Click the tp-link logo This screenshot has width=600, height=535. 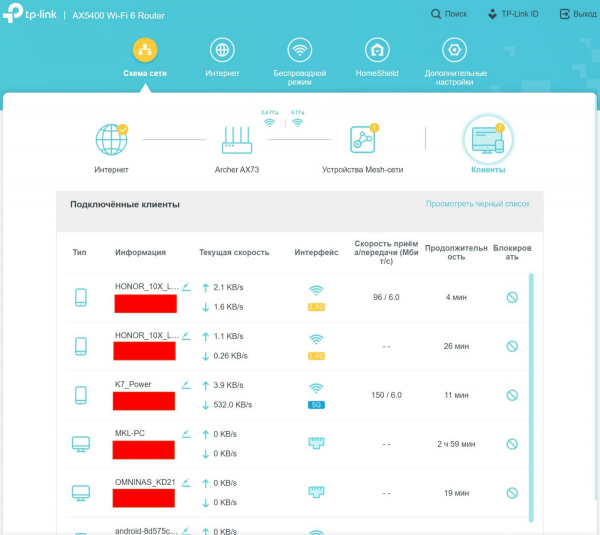point(34,14)
